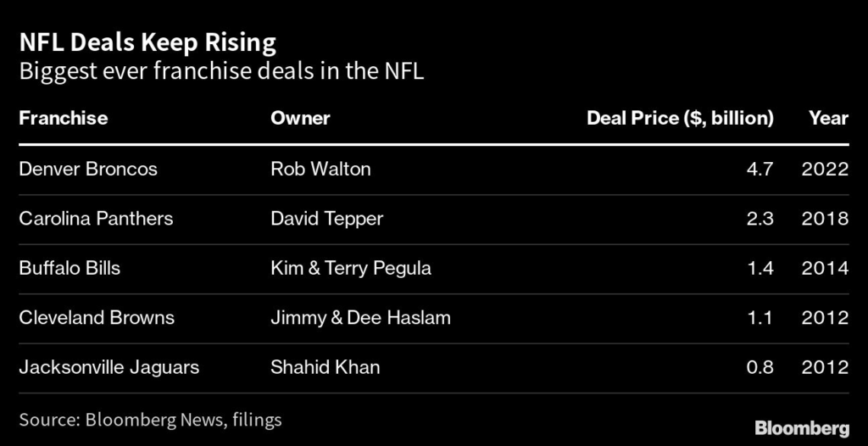Screen dimensions: 868x446
Task: Click the Bloomberg News source line
Action: (x=150, y=419)
